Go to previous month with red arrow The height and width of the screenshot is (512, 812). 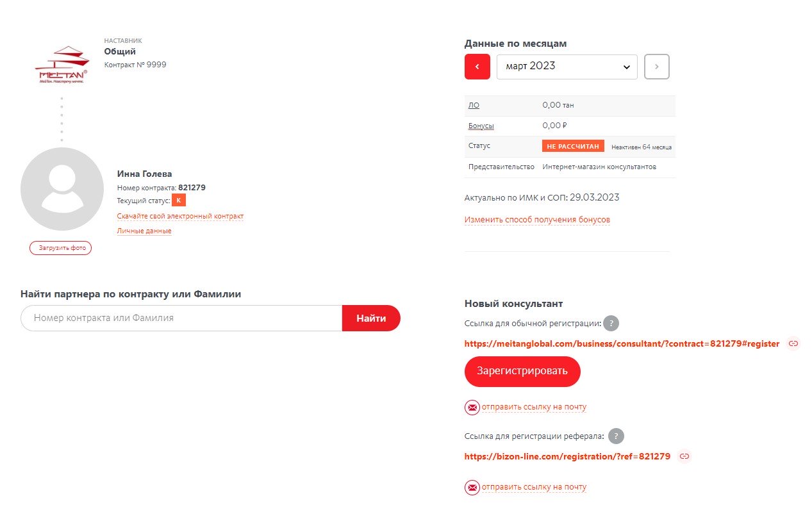pyautogui.click(x=477, y=67)
